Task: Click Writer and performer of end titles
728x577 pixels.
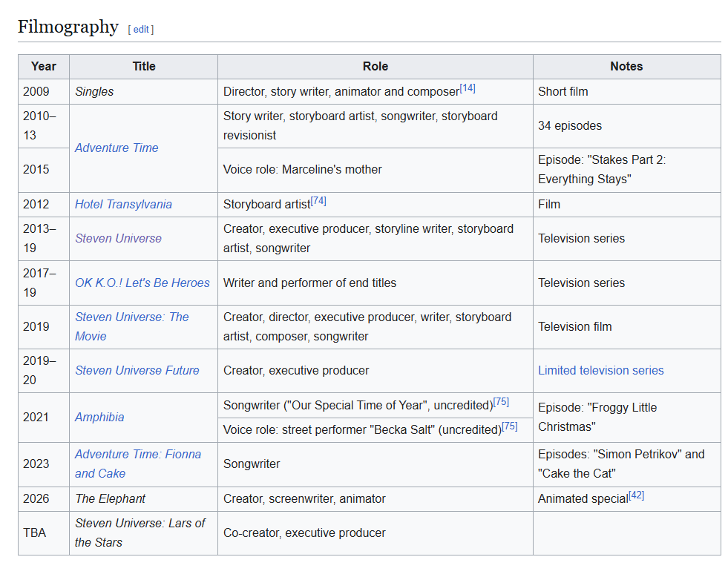Action: click(309, 283)
